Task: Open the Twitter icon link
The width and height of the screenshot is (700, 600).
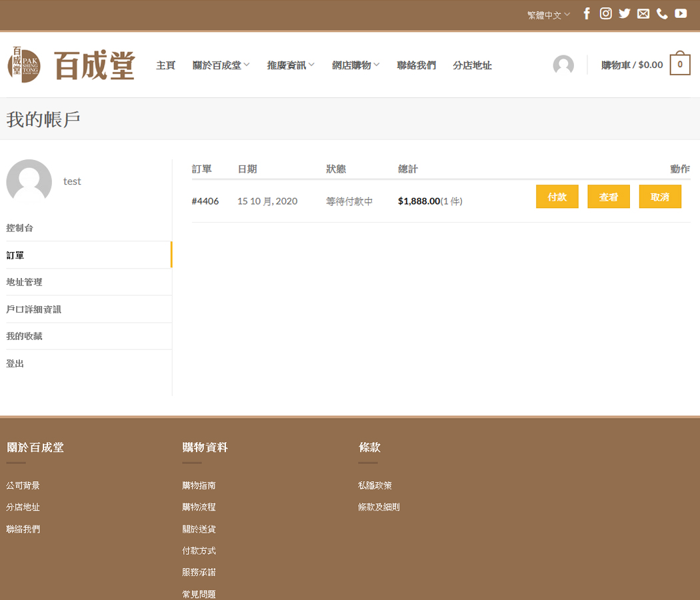Action: (x=625, y=14)
